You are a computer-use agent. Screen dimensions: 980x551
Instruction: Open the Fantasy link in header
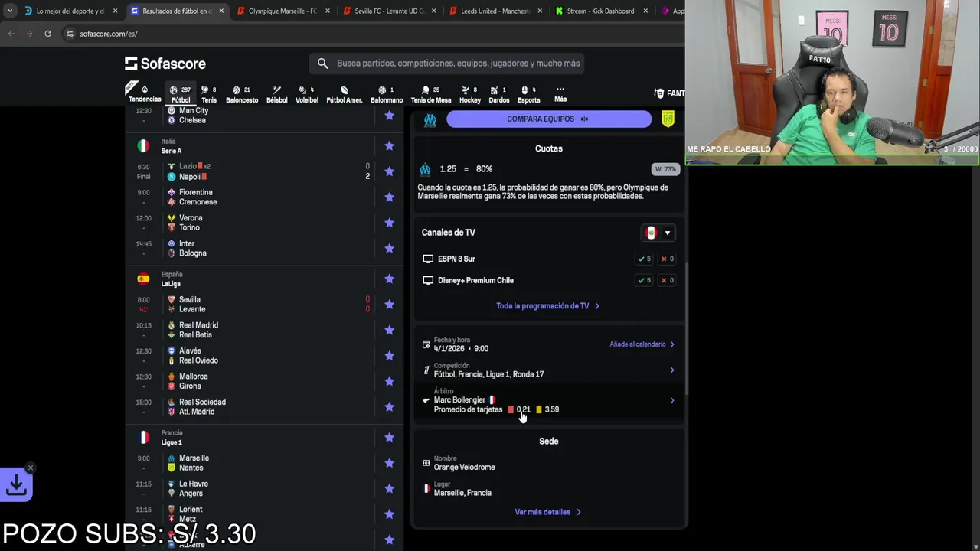coord(669,93)
